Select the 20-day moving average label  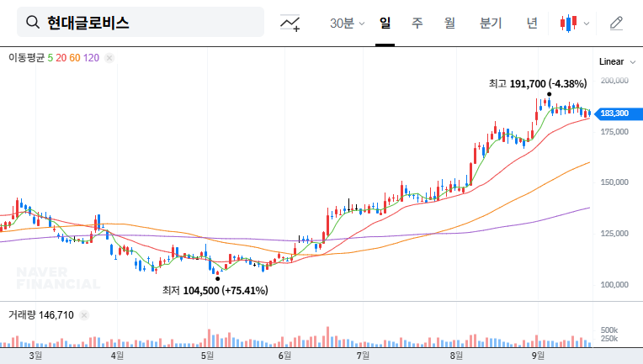(61, 58)
